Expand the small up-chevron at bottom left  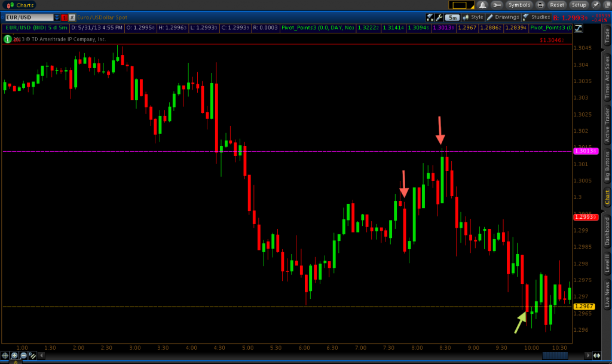point(16,362)
